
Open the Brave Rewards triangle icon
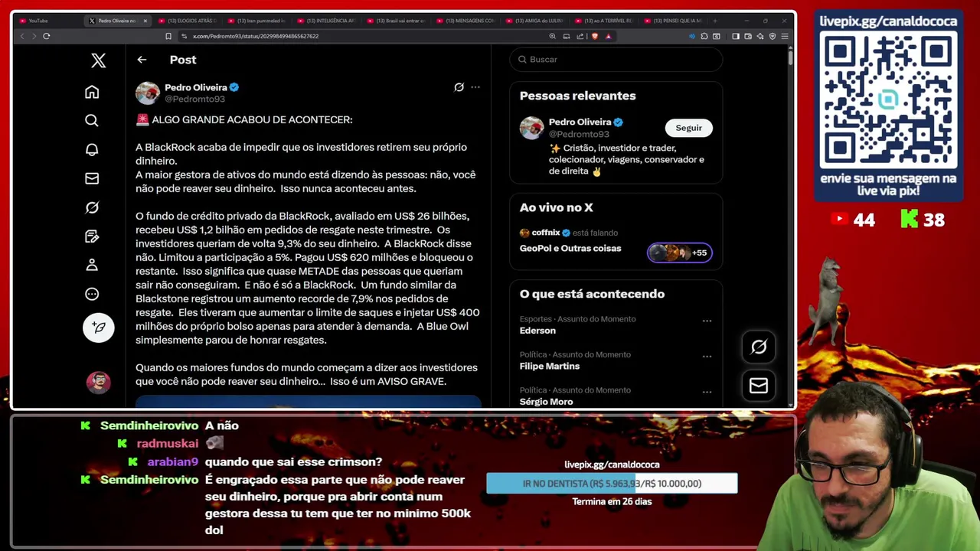tap(608, 36)
